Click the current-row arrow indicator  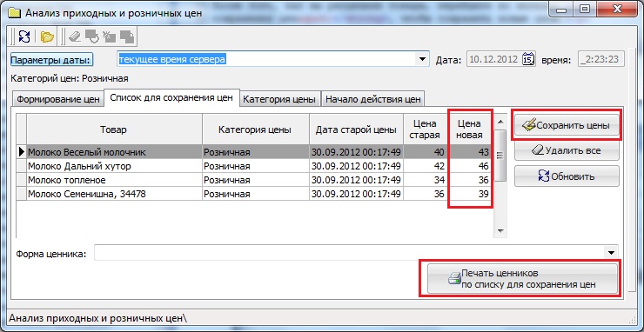22,152
